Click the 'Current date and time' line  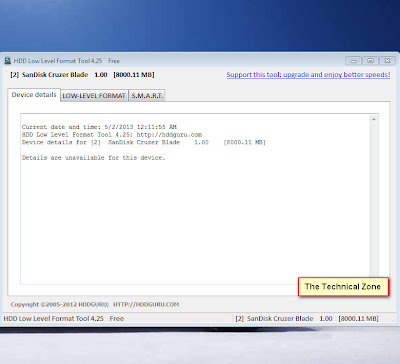coord(99,127)
